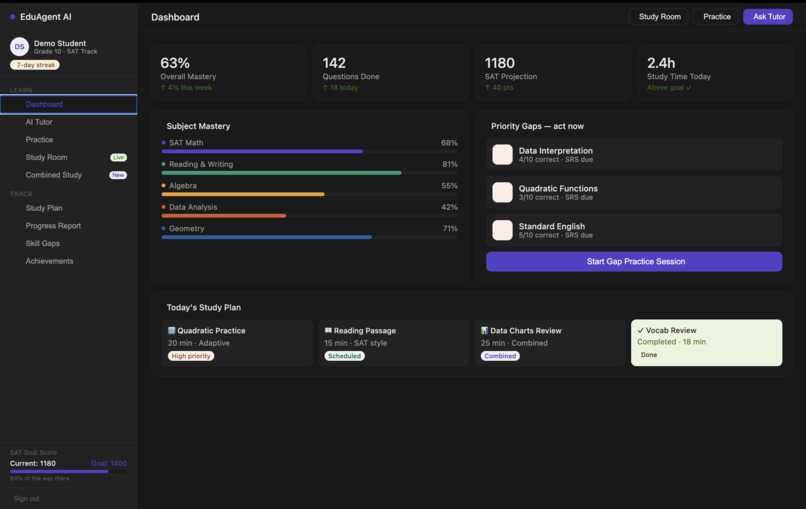Viewport: 806px width, 509px height.
Task: Open the completed Vocab Review card
Action: tap(706, 343)
